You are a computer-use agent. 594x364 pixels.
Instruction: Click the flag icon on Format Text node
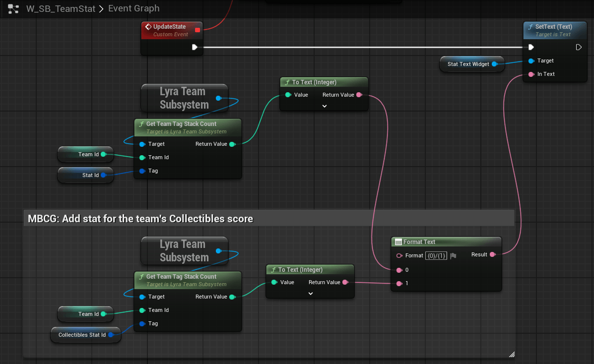454,255
